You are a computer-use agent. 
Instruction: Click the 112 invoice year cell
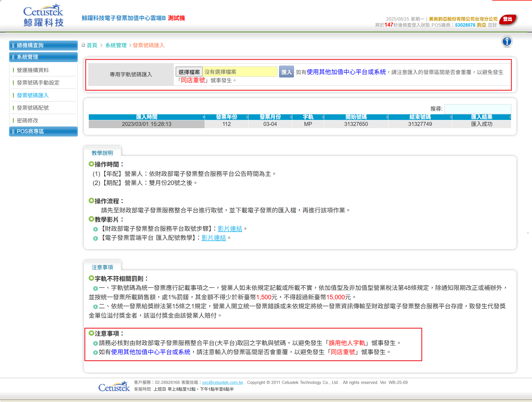[227, 124]
